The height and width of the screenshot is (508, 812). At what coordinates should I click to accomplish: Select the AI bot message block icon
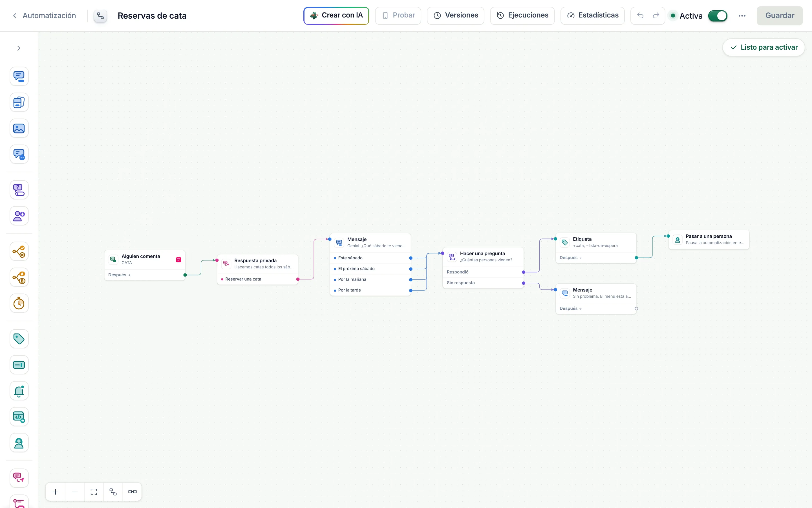(19, 154)
